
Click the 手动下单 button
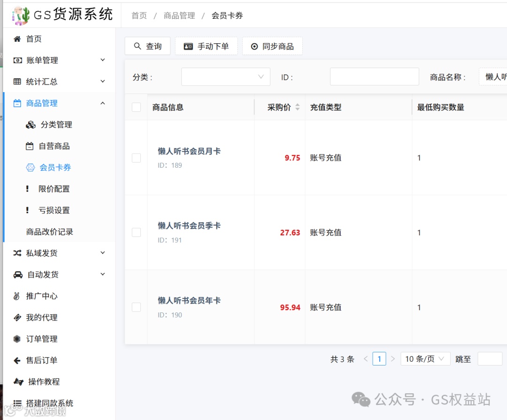pos(206,46)
